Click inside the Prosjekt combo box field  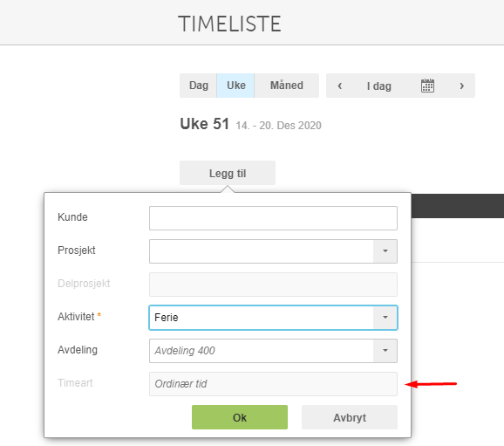[262, 251]
